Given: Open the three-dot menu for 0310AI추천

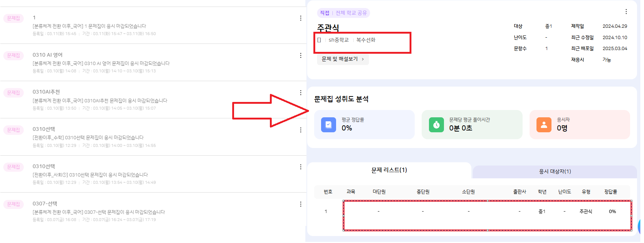Looking at the screenshot, I should [301, 93].
